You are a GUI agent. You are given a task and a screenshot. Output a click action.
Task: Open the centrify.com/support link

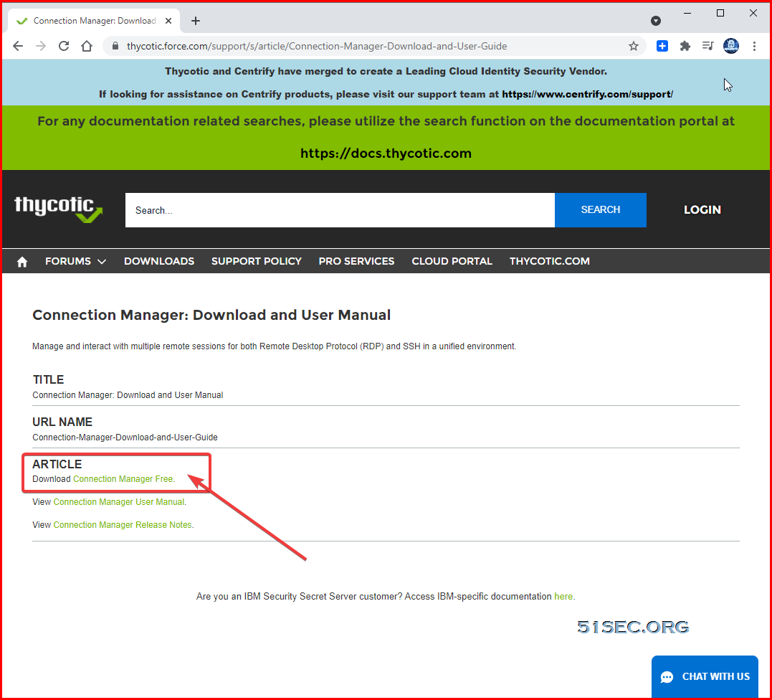coord(587,94)
